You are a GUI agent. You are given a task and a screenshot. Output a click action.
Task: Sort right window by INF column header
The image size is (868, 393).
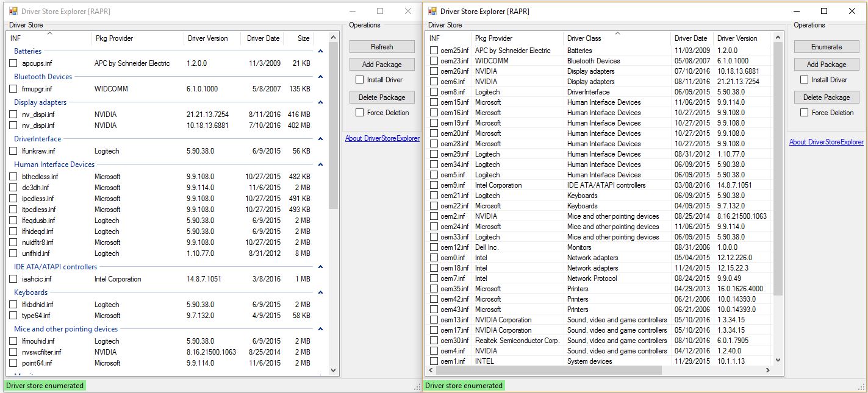(448, 38)
